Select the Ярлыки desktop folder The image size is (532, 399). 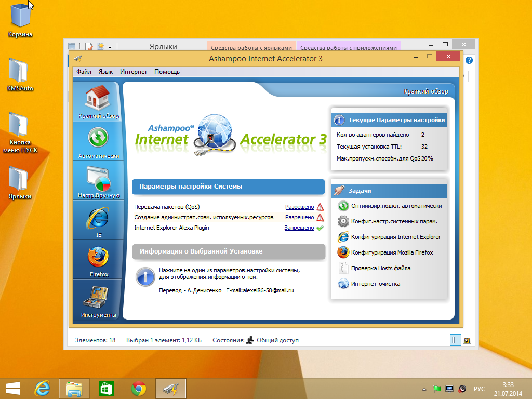[x=20, y=183]
